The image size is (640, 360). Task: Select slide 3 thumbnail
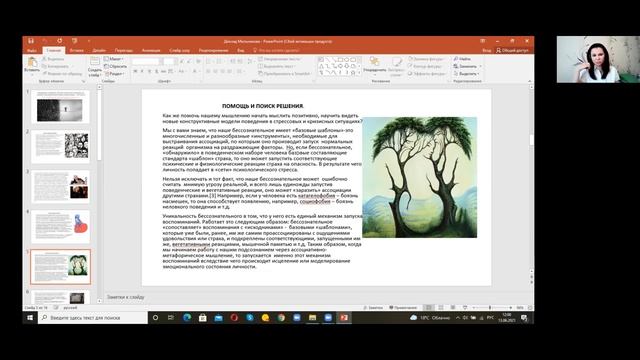pos(60,187)
